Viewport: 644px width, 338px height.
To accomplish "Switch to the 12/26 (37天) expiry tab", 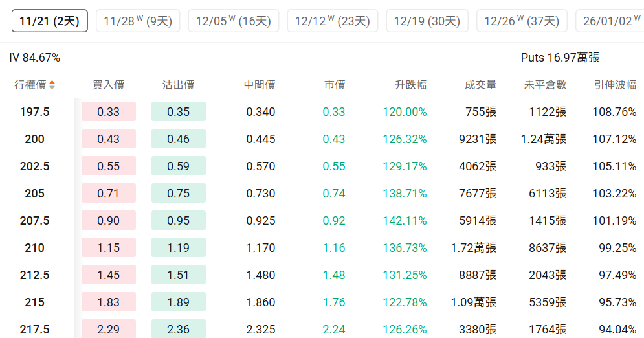I will point(521,21).
